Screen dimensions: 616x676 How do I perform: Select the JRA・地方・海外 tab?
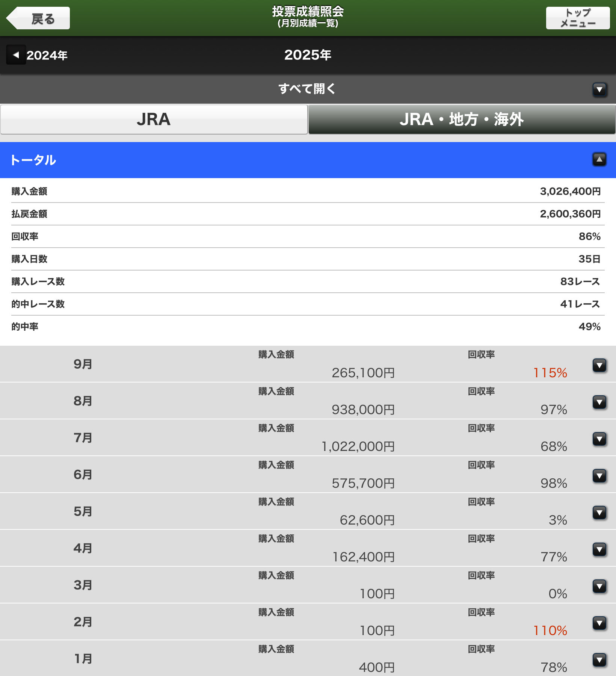(x=462, y=119)
